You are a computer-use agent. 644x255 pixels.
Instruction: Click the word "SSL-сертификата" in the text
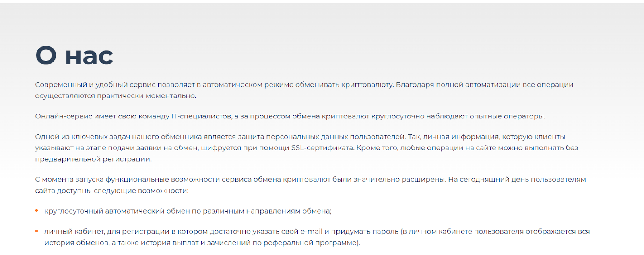(x=323, y=148)
